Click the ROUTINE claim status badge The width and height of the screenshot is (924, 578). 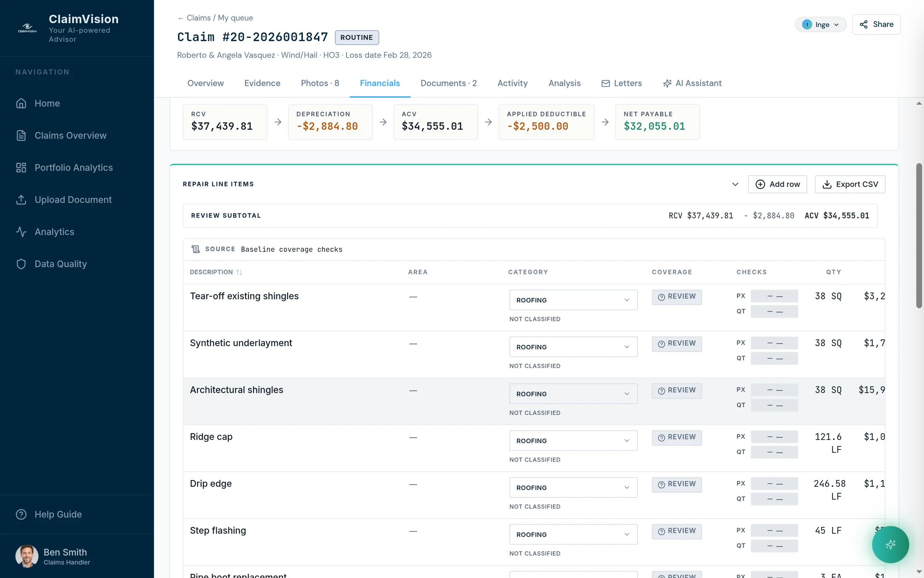tap(357, 37)
